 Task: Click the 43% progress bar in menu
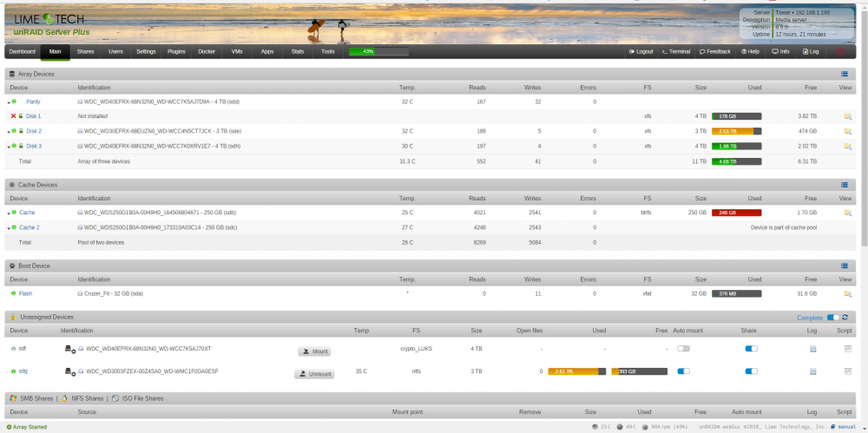click(x=378, y=51)
